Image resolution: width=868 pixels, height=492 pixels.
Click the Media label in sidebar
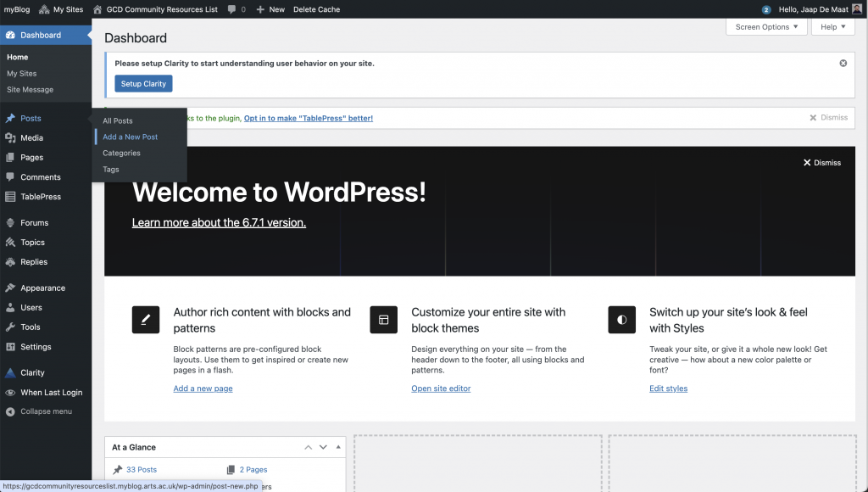[31, 138]
